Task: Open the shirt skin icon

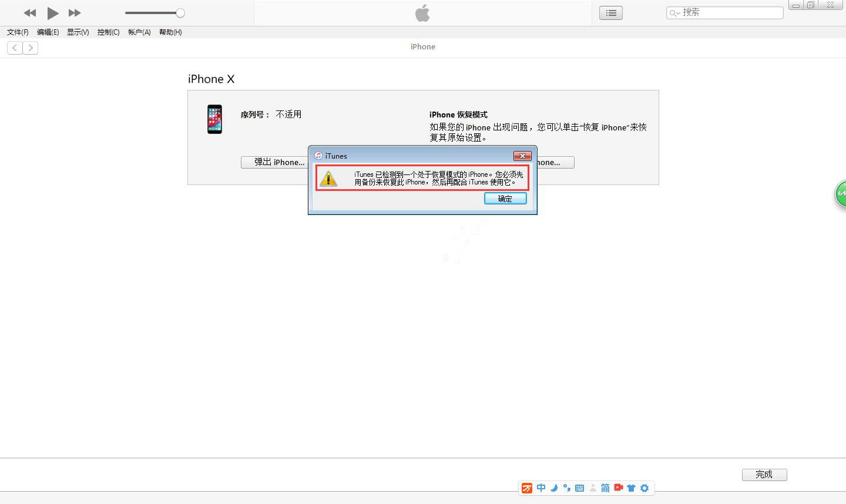Action: pos(632,488)
